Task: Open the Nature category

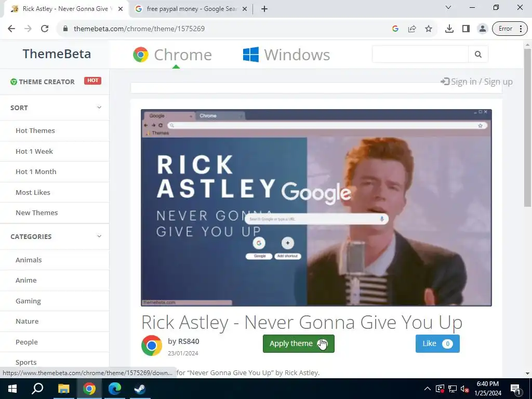Action: click(x=27, y=321)
